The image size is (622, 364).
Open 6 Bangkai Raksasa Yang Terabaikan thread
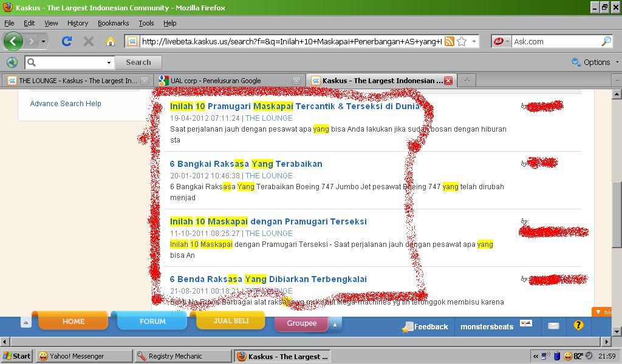[246, 164]
